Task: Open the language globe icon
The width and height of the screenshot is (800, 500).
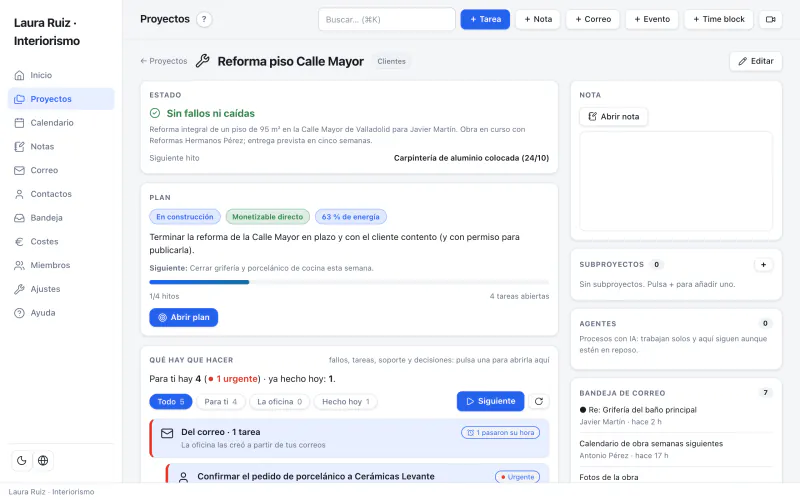Action: coord(43,461)
